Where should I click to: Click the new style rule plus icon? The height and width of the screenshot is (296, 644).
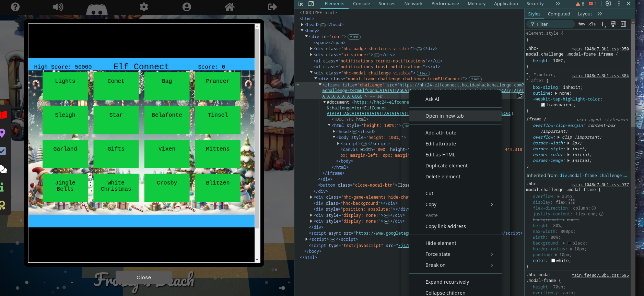(603, 24)
